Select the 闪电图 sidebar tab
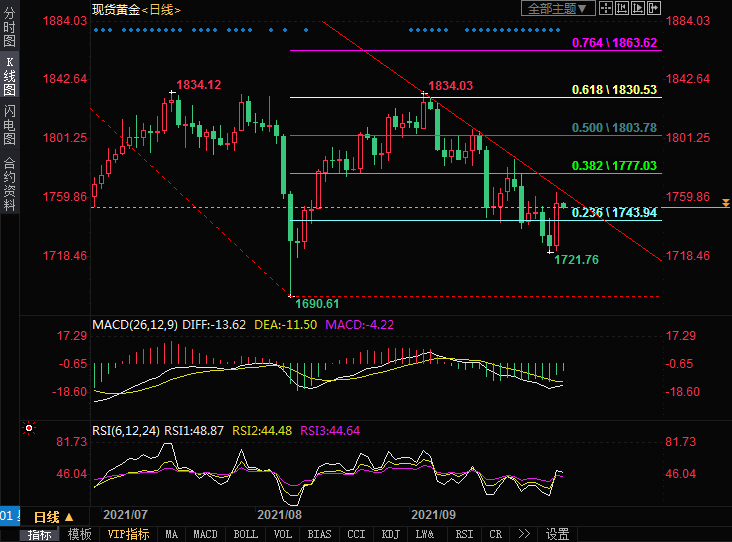The height and width of the screenshot is (542, 732). click(x=9, y=123)
